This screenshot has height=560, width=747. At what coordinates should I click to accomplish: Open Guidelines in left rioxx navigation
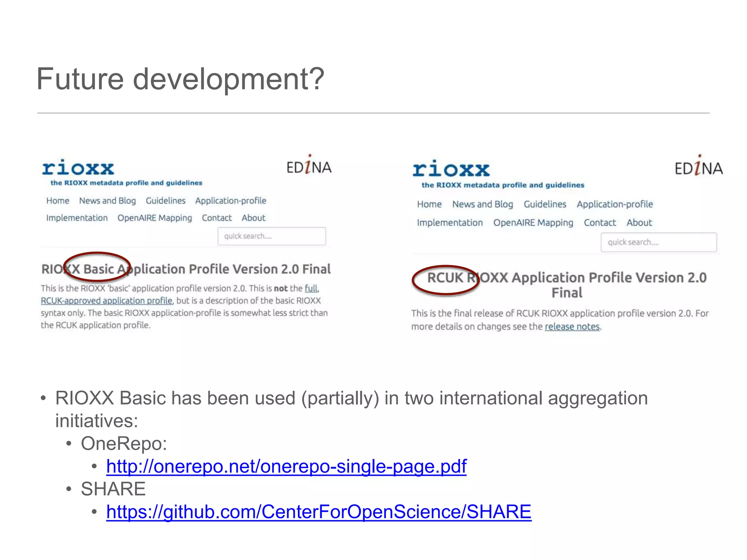tap(166, 201)
